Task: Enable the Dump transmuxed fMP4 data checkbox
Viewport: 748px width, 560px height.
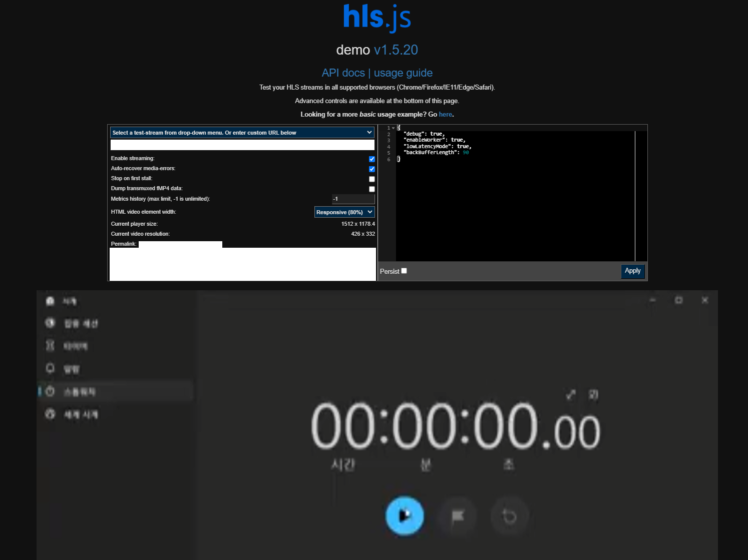Action: click(x=372, y=189)
